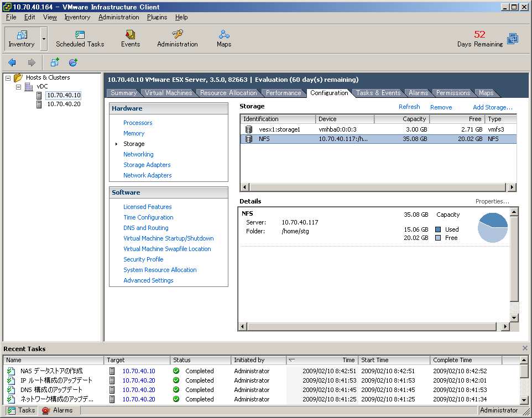Open datastore Properties... link in Details
Screen dimensions: 532x418
pyautogui.click(x=492, y=201)
